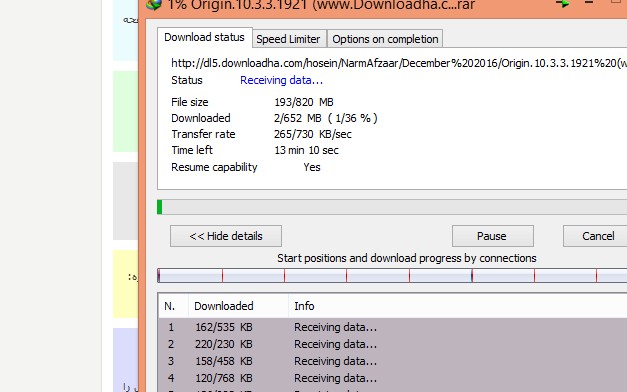
Task: Click the download URL text
Action: click(399, 63)
